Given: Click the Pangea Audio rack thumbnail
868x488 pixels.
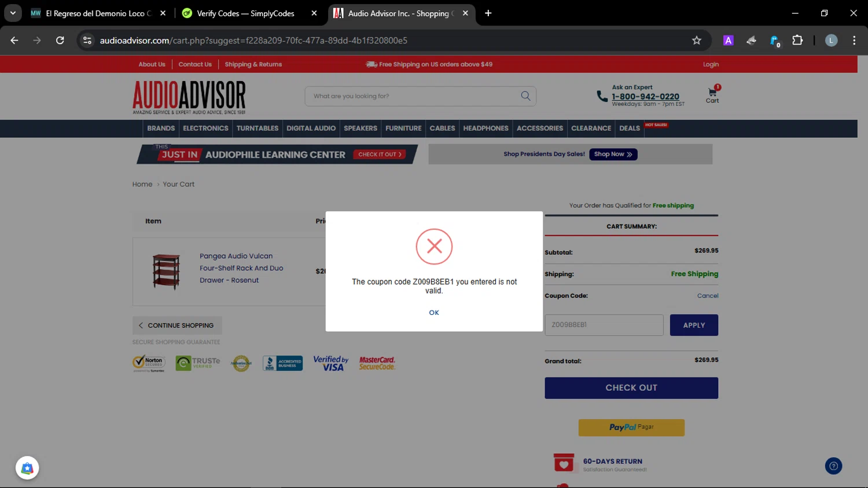Looking at the screenshot, I should (166, 271).
